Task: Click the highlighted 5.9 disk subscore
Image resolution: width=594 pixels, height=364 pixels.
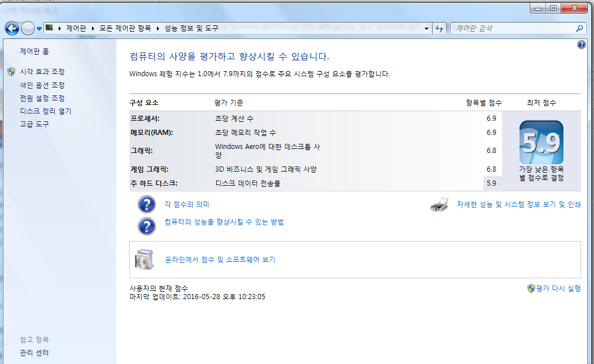Action: [x=492, y=183]
